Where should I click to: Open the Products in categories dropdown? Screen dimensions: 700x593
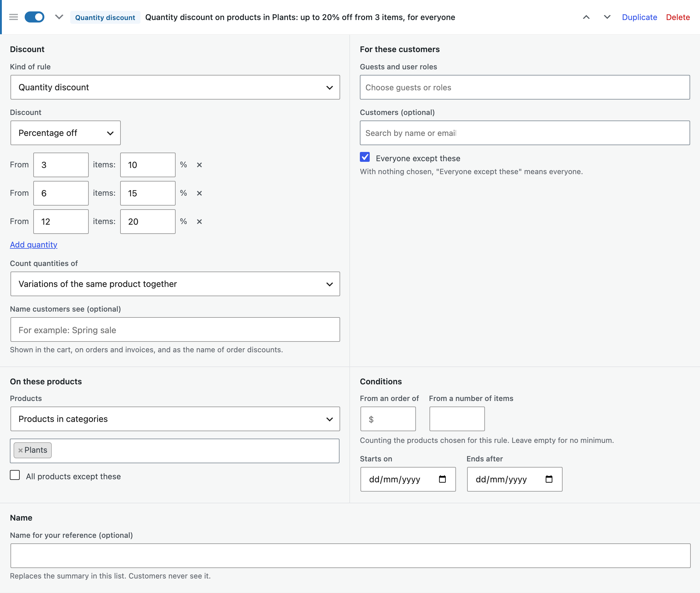(x=175, y=419)
